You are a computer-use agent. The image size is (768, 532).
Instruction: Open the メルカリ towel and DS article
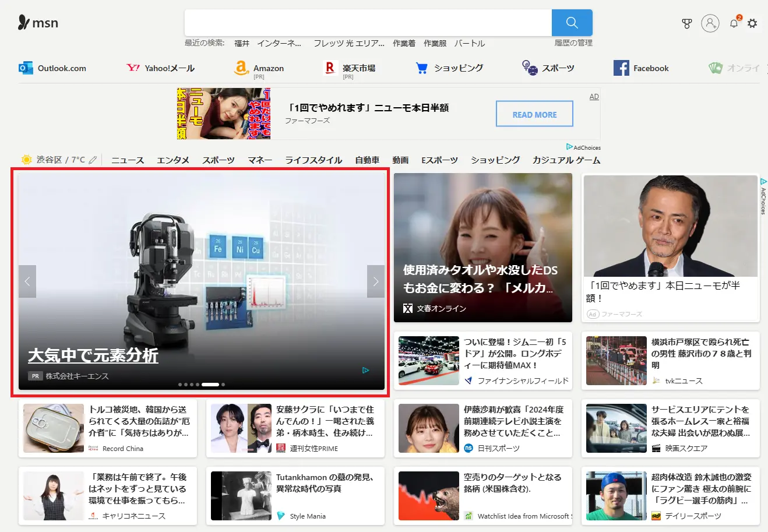pyautogui.click(x=483, y=248)
